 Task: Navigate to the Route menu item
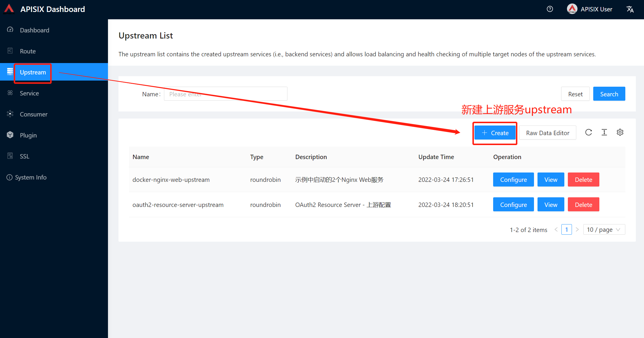(x=28, y=51)
